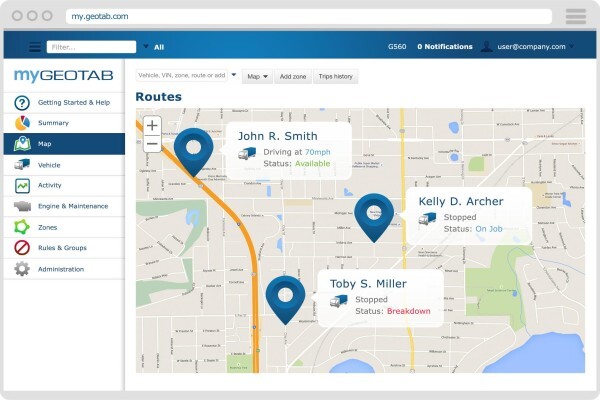
Task: Click the Add zone button
Action: (293, 77)
